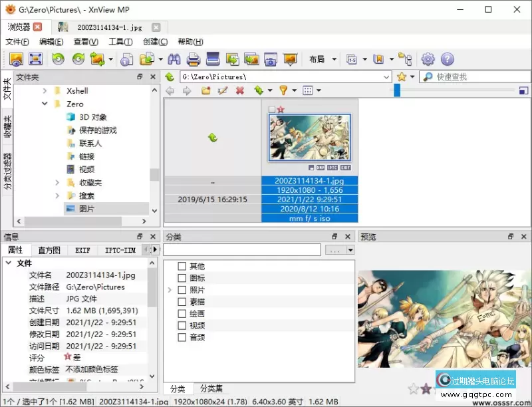Check the 照片 category checkbox
Screen dimensions: 532x407
181,290
